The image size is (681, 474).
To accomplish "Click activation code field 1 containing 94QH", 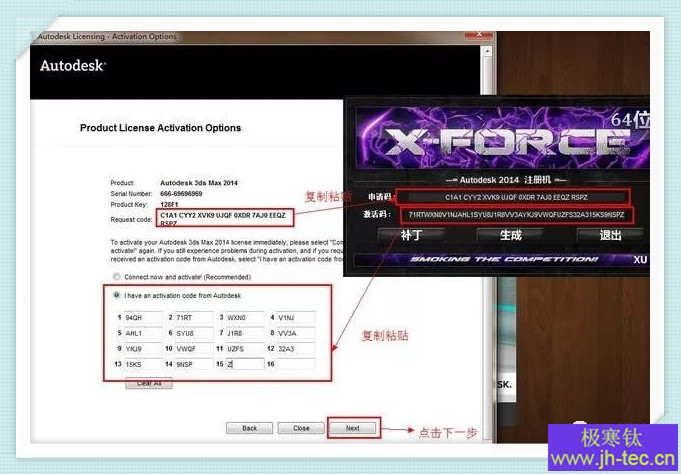I will pyautogui.click(x=143, y=318).
